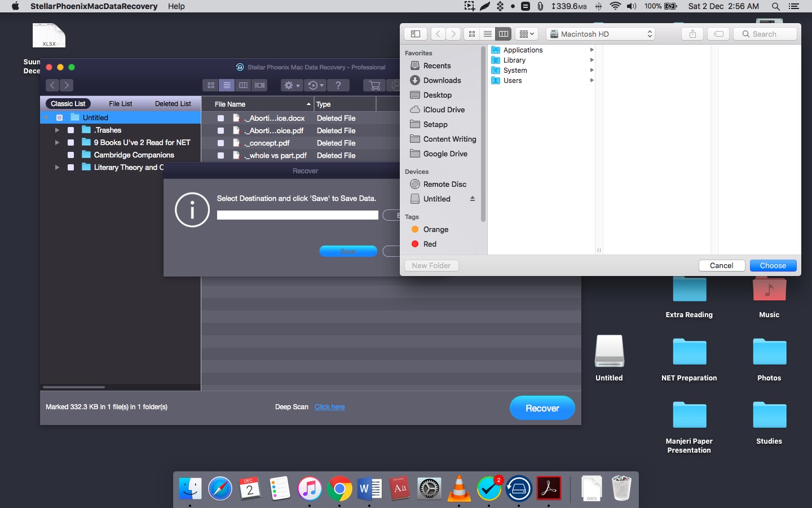Launch Microsoft Word from the dock
This screenshot has width=812, height=508.
pyautogui.click(x=370, y=488)
